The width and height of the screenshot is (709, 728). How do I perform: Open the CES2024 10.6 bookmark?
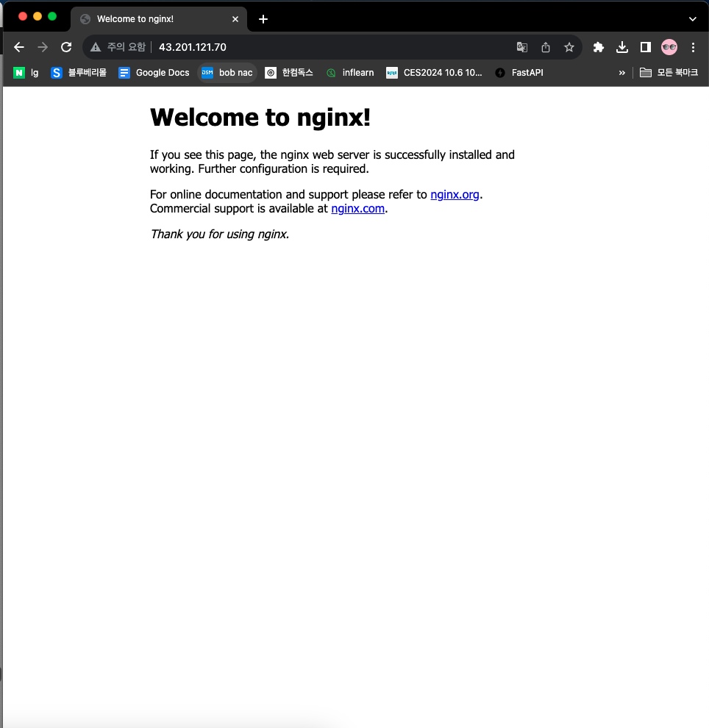click(x=434, y=72)
